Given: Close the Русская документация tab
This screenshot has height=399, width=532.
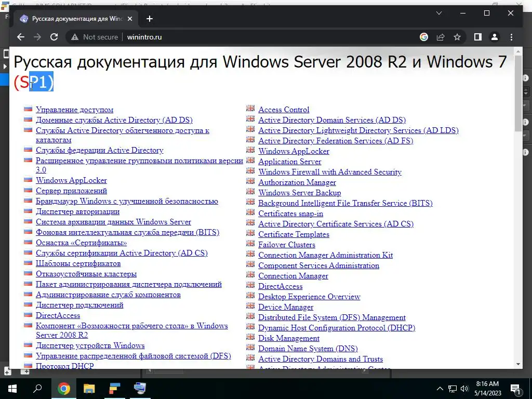Looking at the screenshot, I should tap(129, 19).
